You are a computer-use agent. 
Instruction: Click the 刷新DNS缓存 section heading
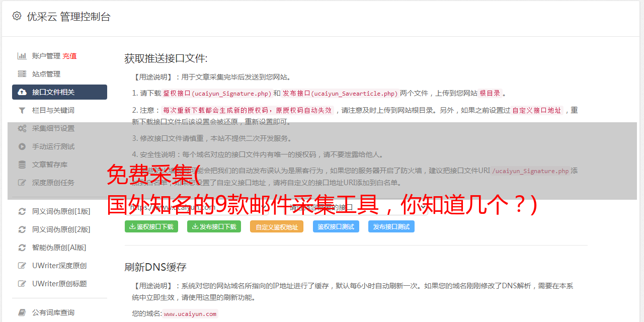coord(156,267)
